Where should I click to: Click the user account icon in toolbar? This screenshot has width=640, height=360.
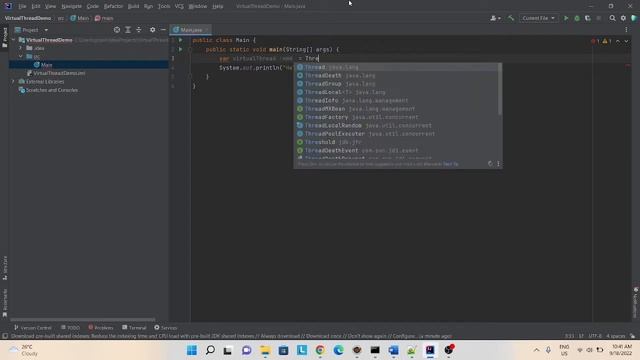coord(495,18)
